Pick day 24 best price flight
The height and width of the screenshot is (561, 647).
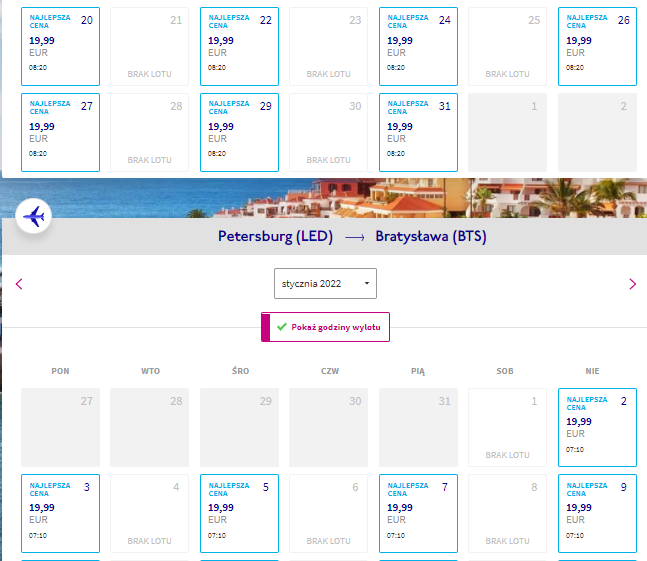tap(418, 46)
